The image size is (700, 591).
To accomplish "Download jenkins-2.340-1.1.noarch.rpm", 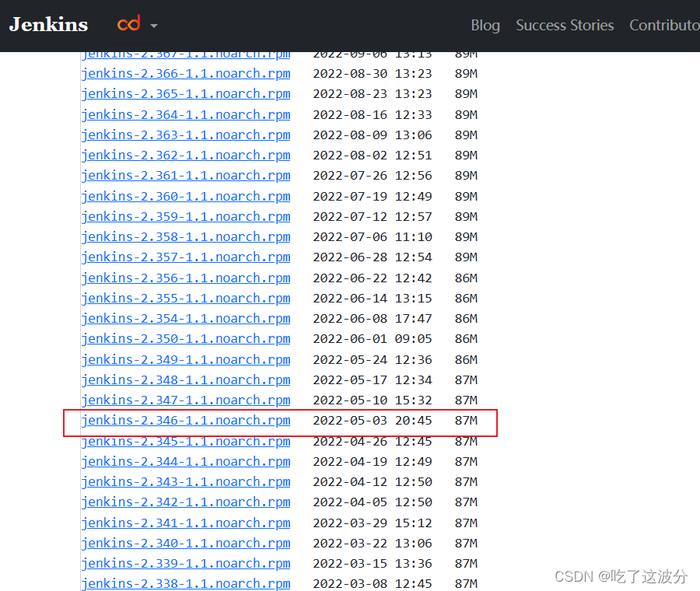I will [x=186, y=544].
